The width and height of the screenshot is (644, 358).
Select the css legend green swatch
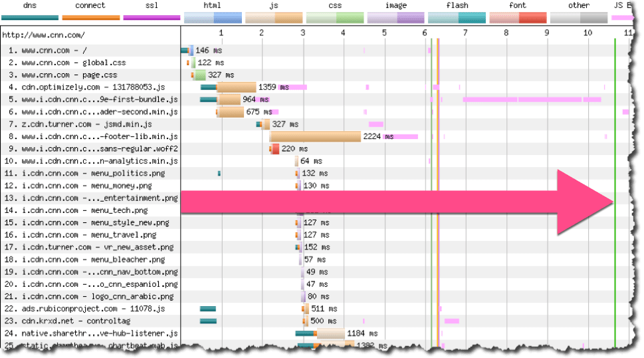point(335,17)
